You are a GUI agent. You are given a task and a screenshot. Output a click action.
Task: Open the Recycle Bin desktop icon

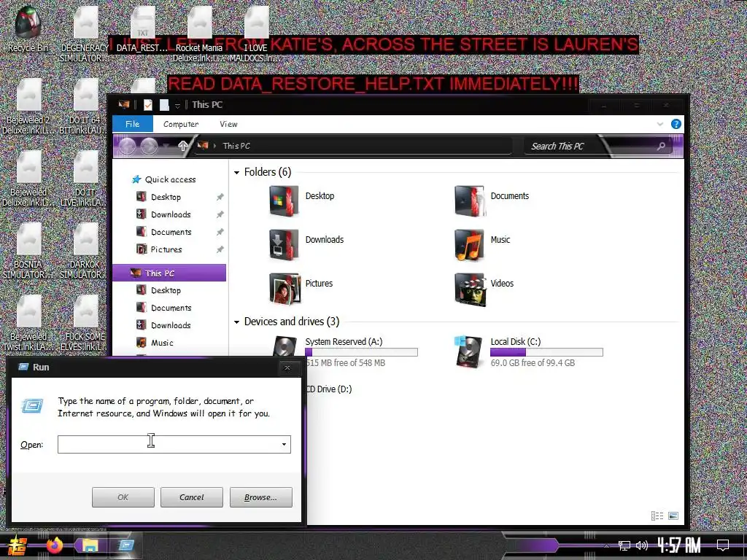[x=28, y=28]
